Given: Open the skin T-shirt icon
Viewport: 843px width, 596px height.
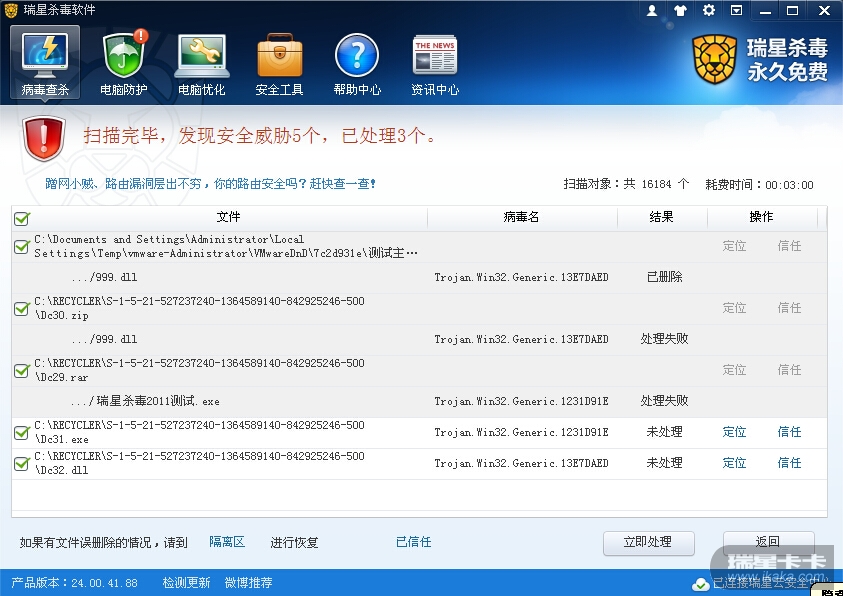Looking at the screenshot, I should [680, 10].
